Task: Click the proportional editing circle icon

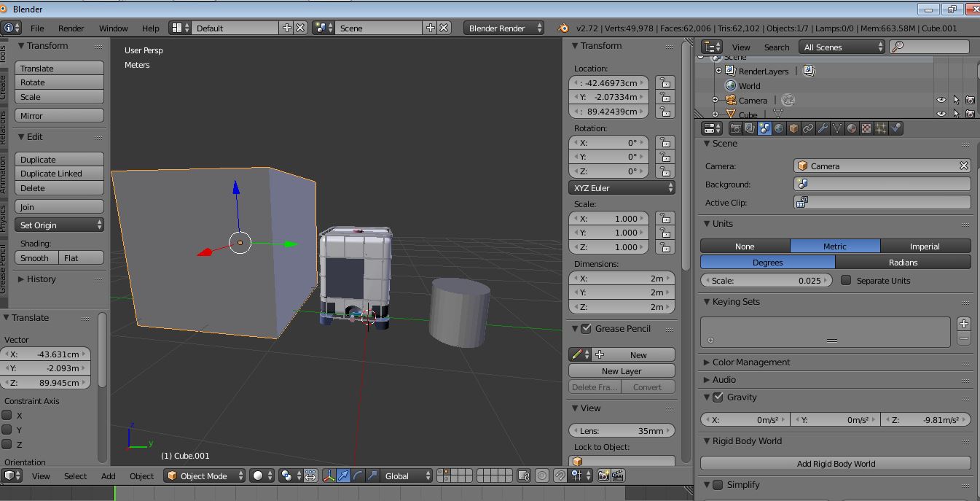Action: 541,475
